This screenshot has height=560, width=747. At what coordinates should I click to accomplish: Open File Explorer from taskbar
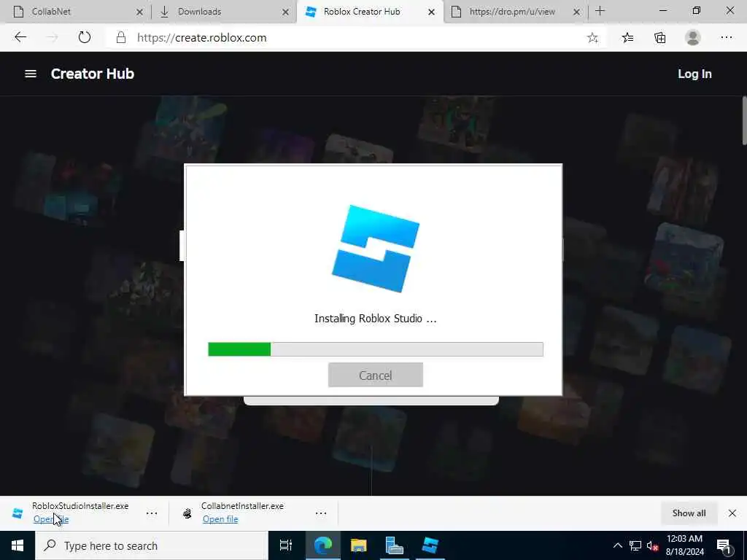(359, 545)
